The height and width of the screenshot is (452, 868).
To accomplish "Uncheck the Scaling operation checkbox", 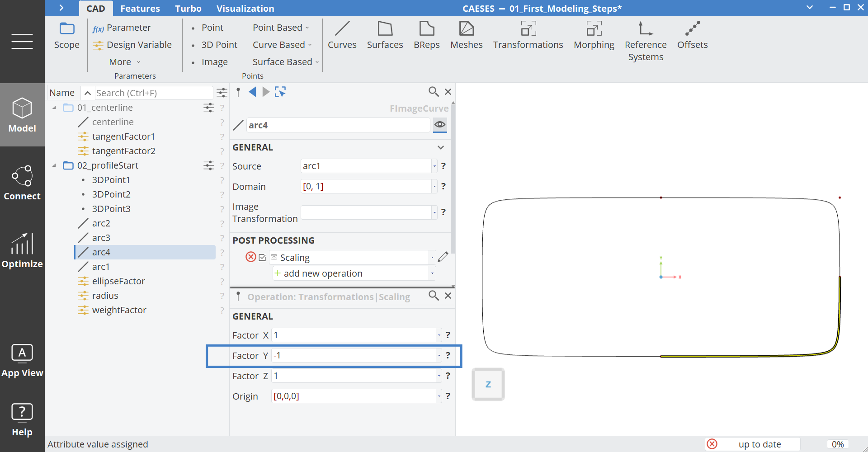I will (x=262, y=257).
